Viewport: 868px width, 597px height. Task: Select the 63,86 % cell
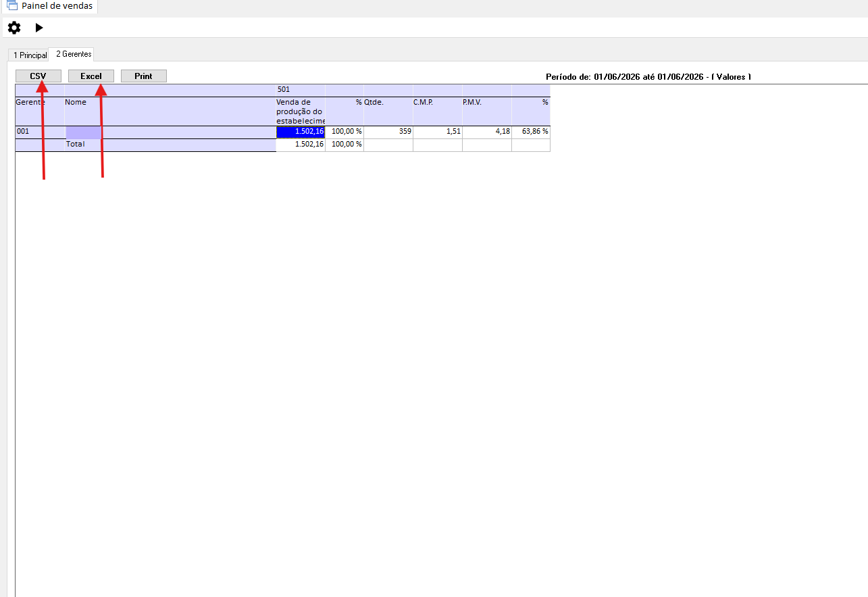531,132
